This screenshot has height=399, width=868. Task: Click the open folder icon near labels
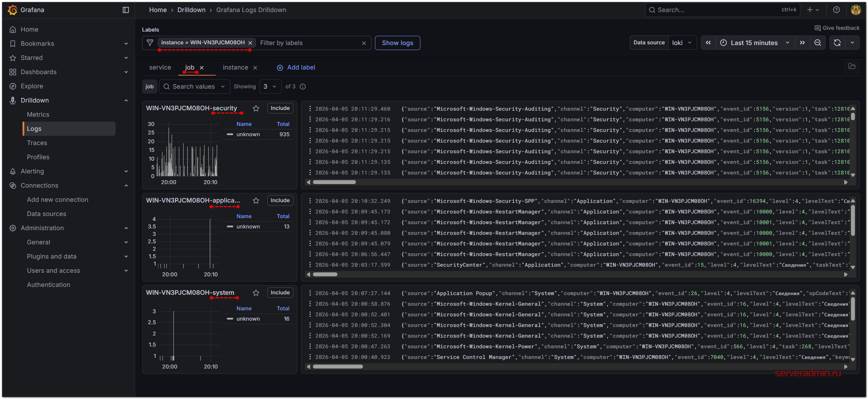tap(852, 66)
